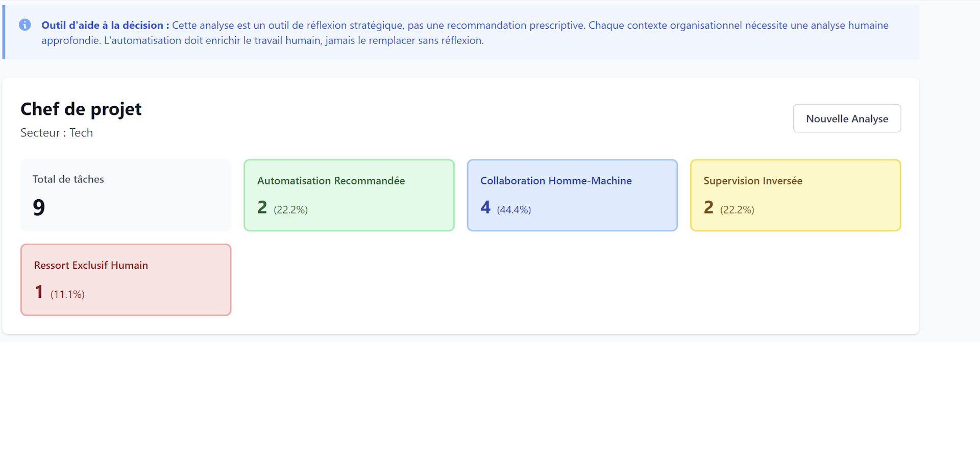This screenshot has width=980, height=470.
Task: Click the total task count number 9
Action: 39,207
